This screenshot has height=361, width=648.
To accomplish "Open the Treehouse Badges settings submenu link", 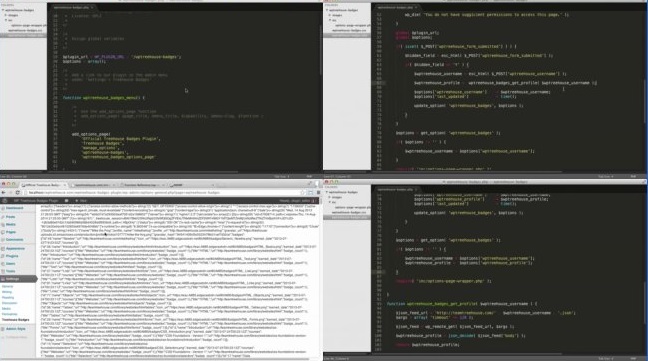I will tap(16, 320).
